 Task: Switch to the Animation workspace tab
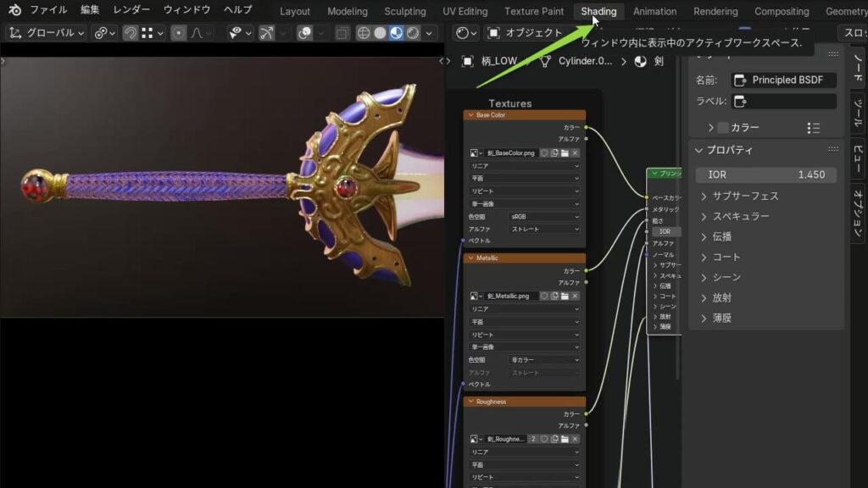tap(654, 11)
